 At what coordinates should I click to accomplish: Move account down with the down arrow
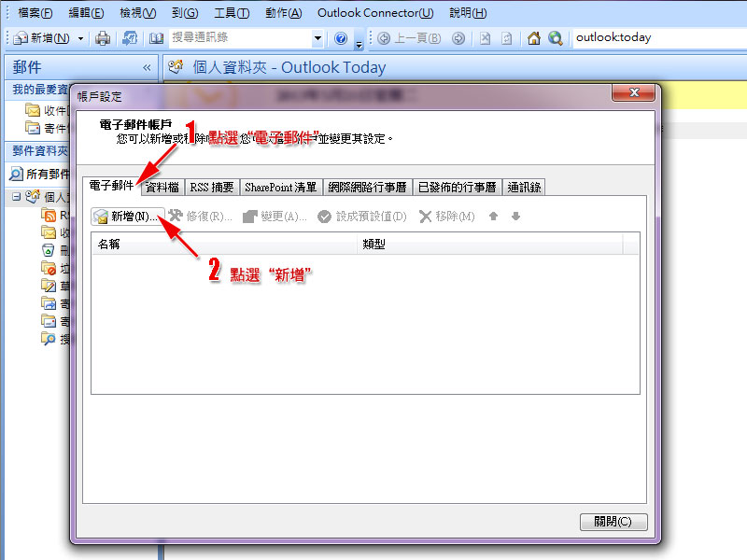pos(515,217)
